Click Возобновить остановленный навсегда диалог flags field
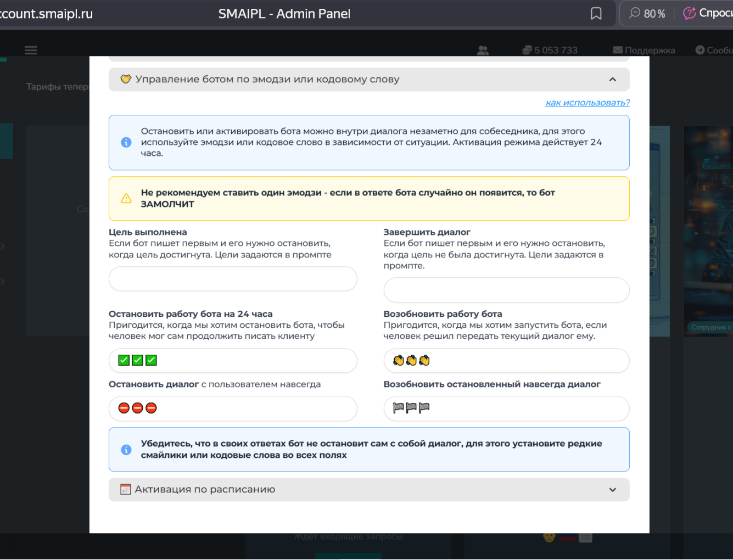This screenshot has width=733, height=560. pos(506,408)
